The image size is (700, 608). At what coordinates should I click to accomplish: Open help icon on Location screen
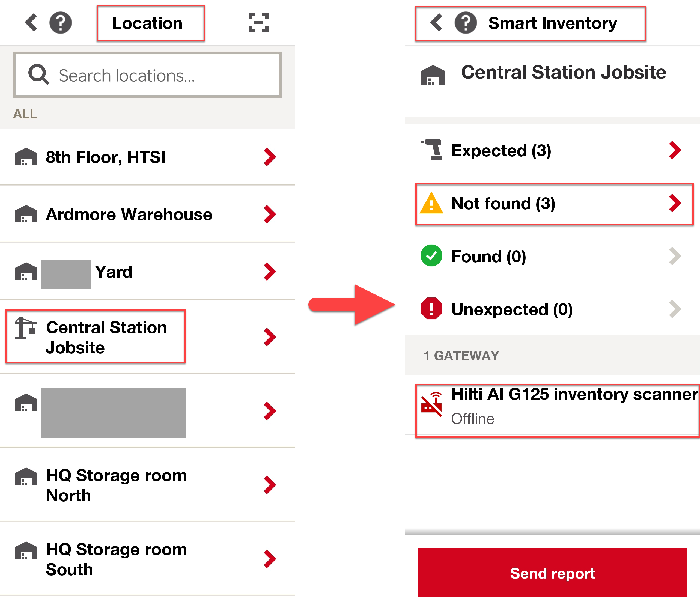[61, 23]
